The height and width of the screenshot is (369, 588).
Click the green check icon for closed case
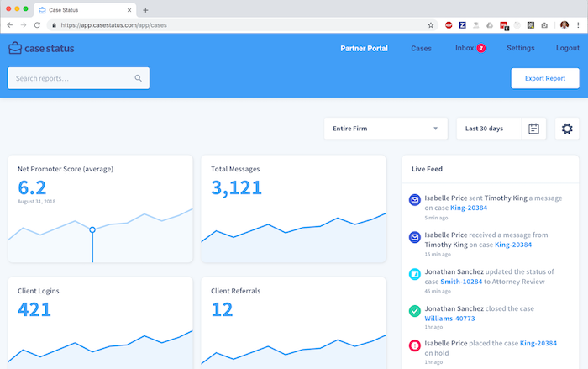pyautogui.click(x=415, y=311)
